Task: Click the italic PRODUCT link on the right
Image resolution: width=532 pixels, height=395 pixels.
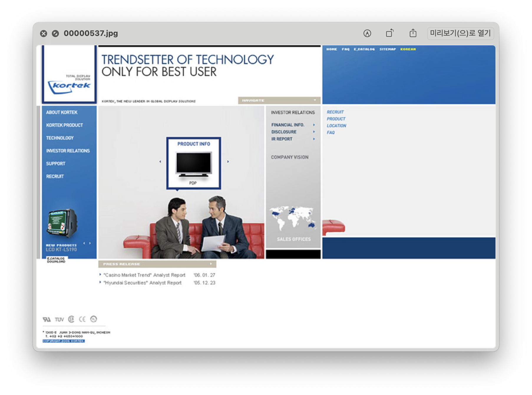Action: [x=336, y=119]
